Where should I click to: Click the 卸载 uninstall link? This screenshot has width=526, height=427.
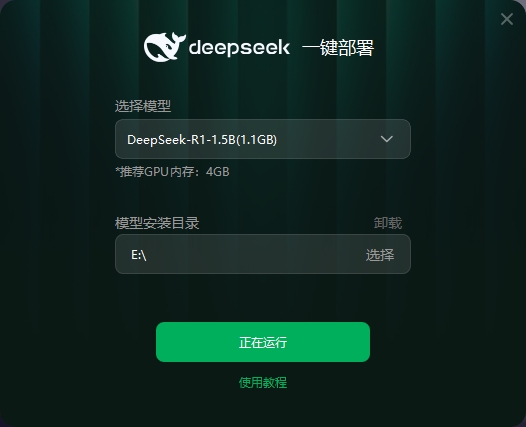[387, 223]
